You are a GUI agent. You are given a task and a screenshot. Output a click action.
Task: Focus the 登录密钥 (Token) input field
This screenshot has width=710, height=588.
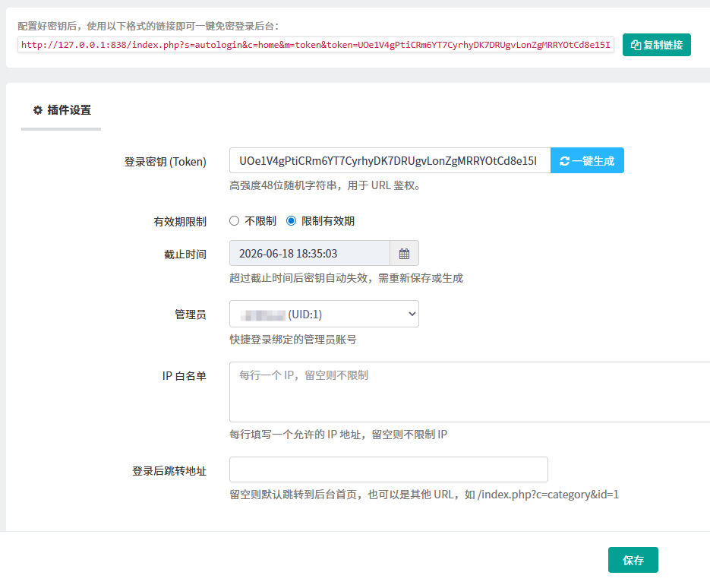[390, 160]
